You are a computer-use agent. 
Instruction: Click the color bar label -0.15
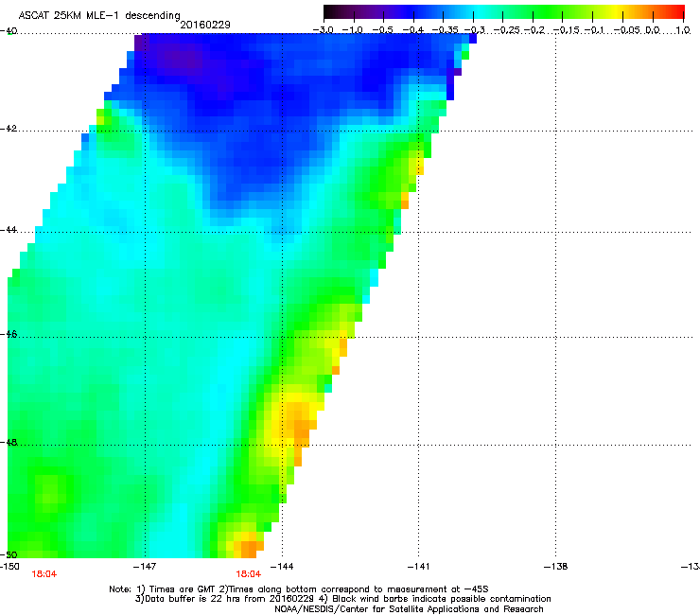[566, 30]
